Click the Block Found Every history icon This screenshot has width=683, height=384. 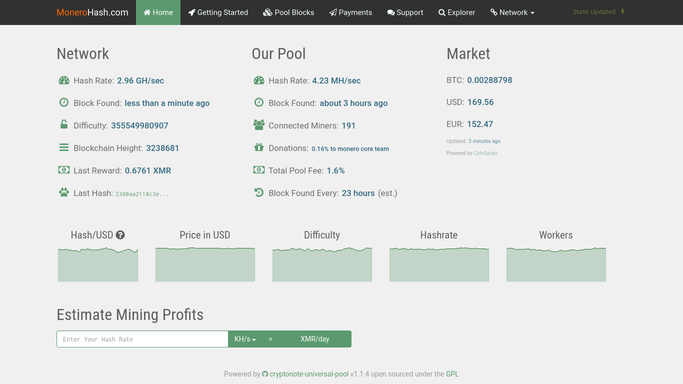pyautogui.click(x=259, y=192)
